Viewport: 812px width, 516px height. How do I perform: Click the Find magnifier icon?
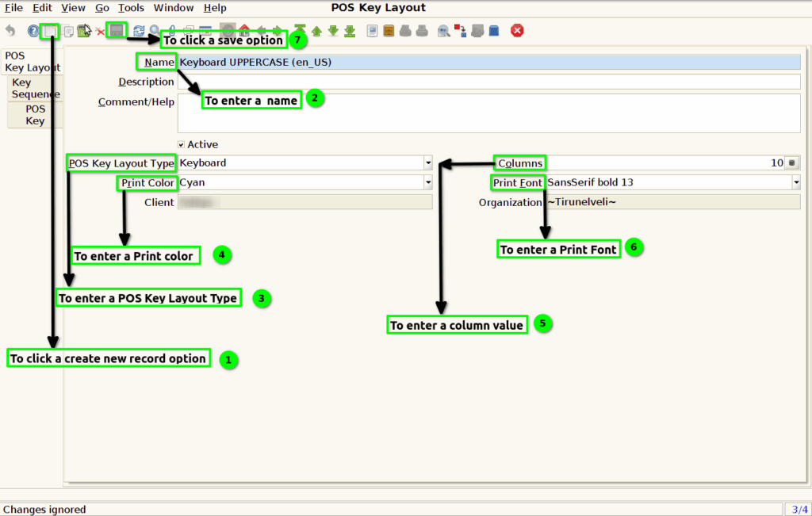tap(155, 30)
